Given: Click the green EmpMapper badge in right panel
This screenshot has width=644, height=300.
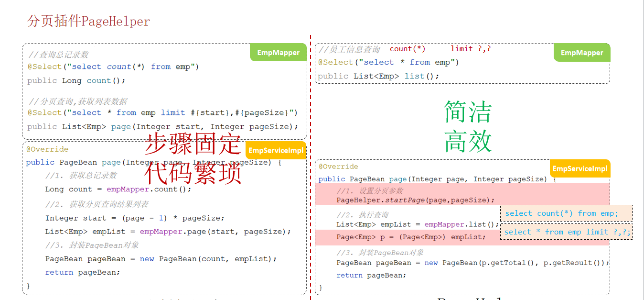Looking at the screenshot, I should pos(581,53).
